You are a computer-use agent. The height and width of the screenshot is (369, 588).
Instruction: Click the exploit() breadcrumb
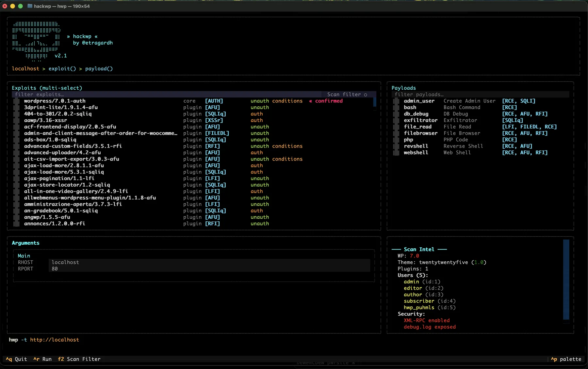(x=62, y=69)
